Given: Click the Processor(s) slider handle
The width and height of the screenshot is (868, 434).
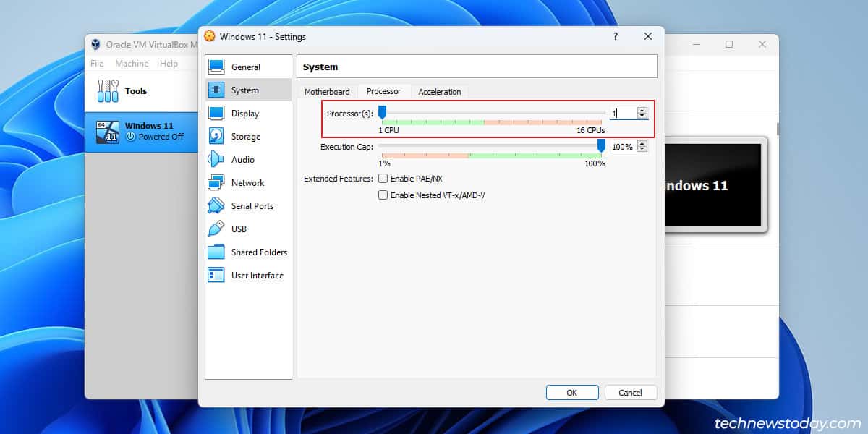Looking at the screenshot, I should pyautogui.click(x=382, y=111).
